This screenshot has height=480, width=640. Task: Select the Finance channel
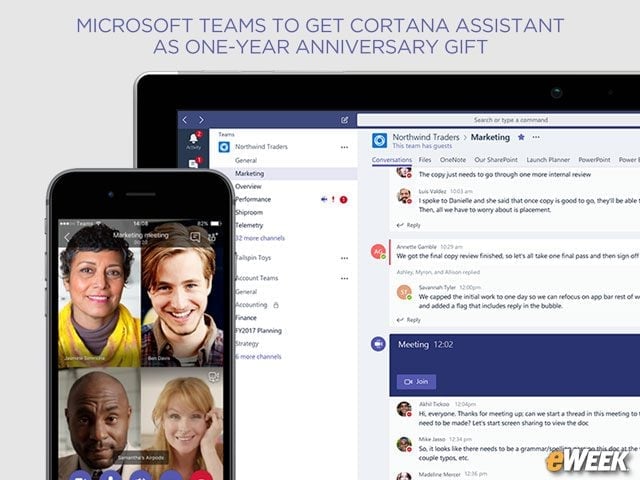246,318
